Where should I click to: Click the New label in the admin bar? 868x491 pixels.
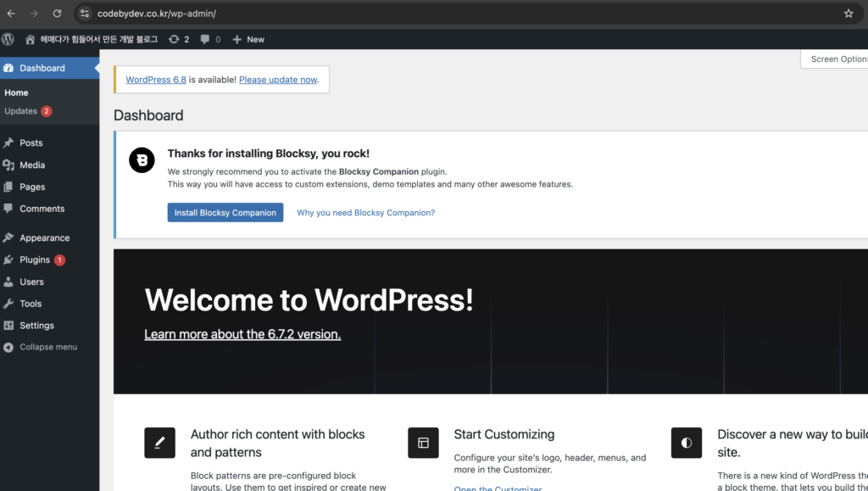click(x=256, y=39)
